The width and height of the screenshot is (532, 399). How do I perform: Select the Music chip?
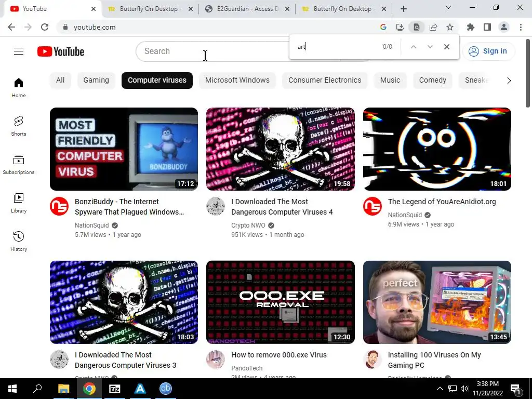pyautogui.click(x=390, y=81)
